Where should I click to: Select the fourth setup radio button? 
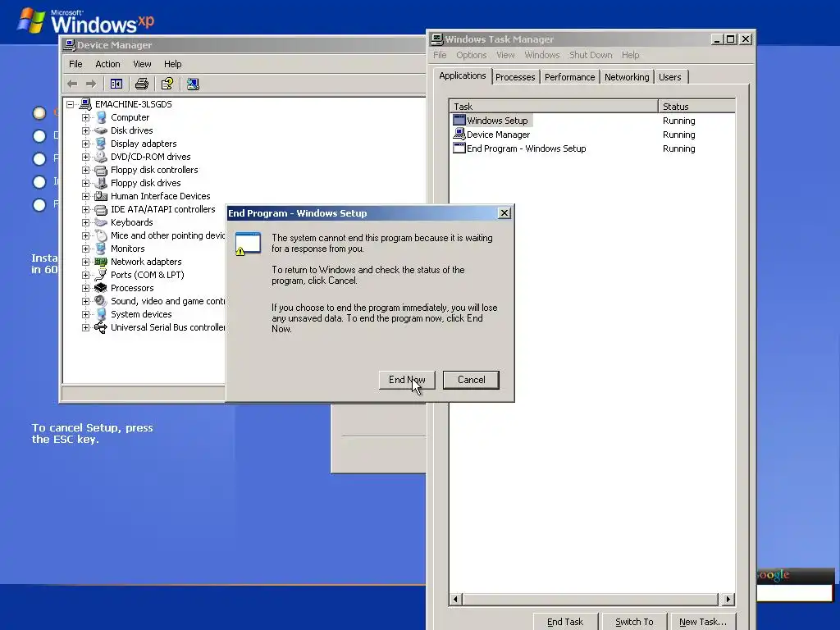pos(39,182)
